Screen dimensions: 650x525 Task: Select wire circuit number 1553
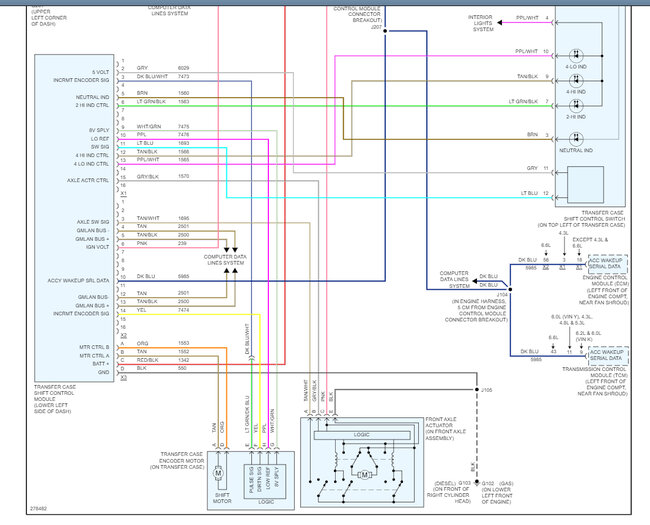pos(184,343)
